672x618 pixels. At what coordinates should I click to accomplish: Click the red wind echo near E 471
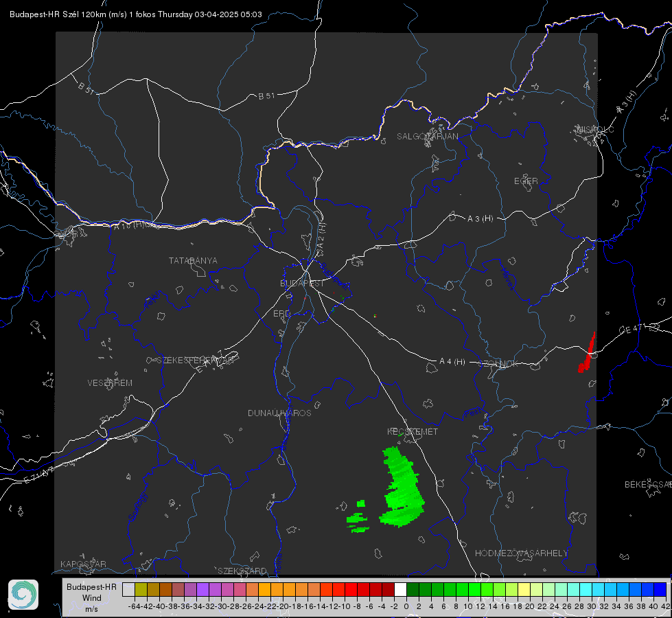tap(587, 353)
